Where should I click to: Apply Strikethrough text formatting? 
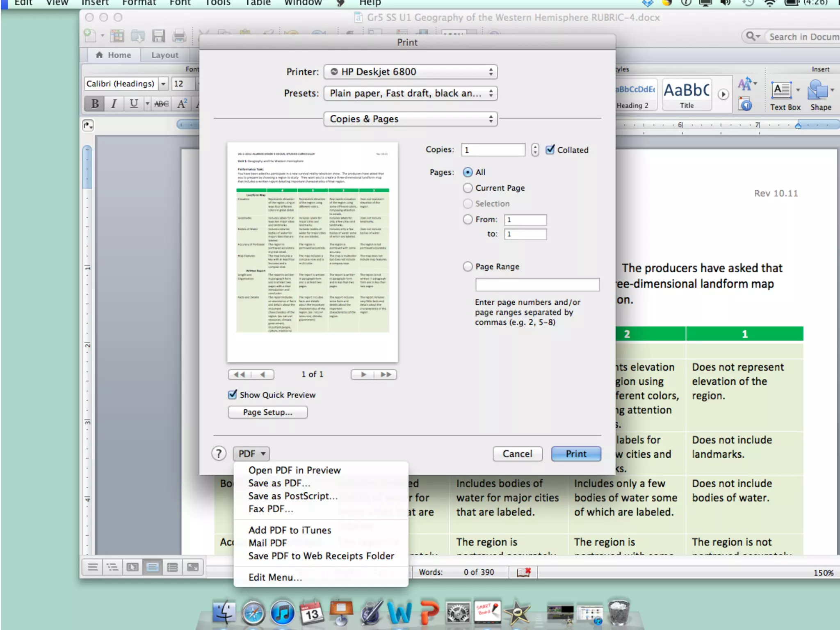point(161,103)
